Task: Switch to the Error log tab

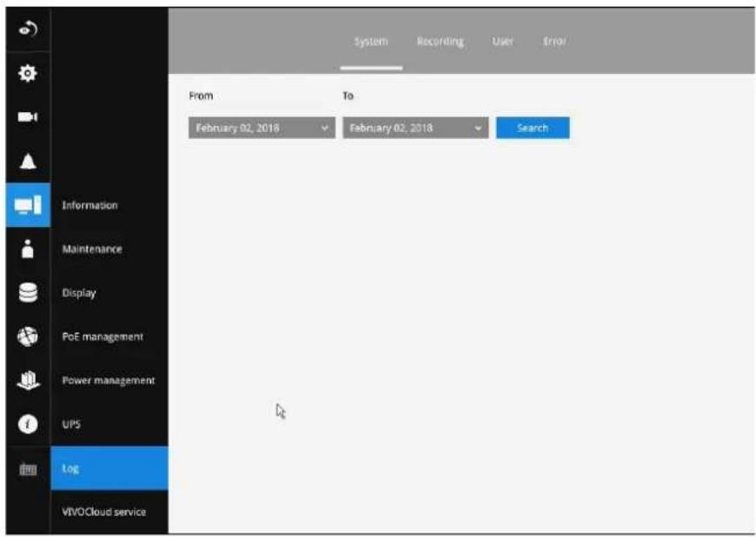Action: 554,42
